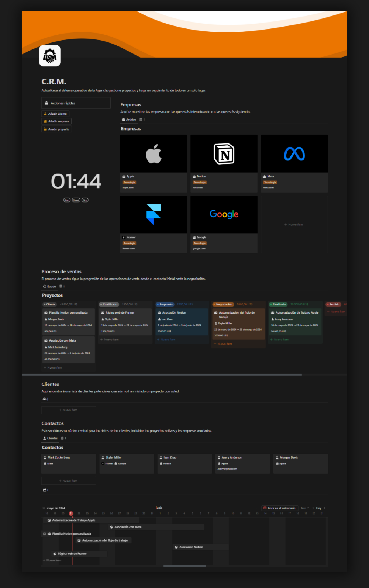Click the apple.com link
Image resolution: width=369 pixels, height=588 pixels.
coord(128,188)
